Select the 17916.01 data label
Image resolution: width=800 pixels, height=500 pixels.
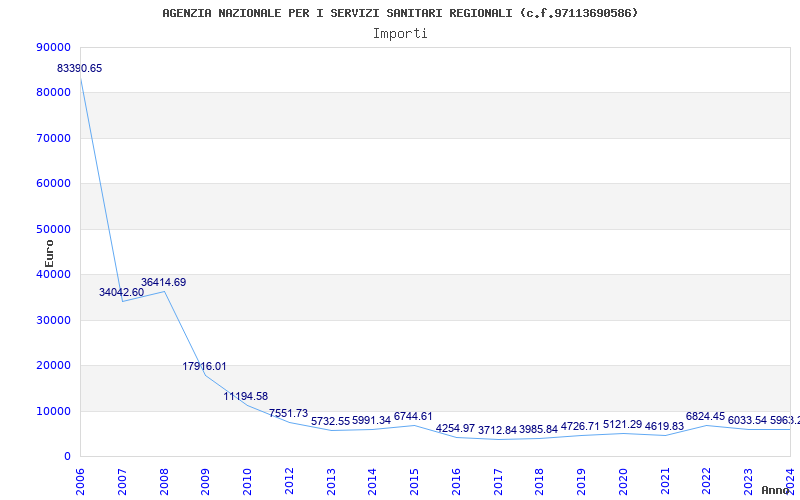pyautogui.click(x=205, y=366)
